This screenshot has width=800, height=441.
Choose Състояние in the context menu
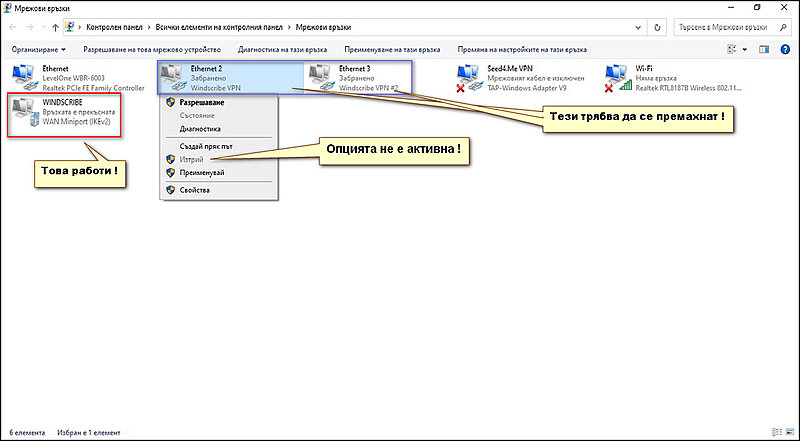coord(196,115)
